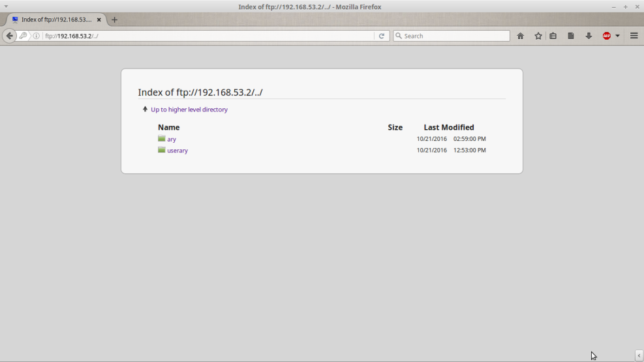644x362 pixels.
Task: Show bookmarks list icon in toolbar
Action: point(553,36)
